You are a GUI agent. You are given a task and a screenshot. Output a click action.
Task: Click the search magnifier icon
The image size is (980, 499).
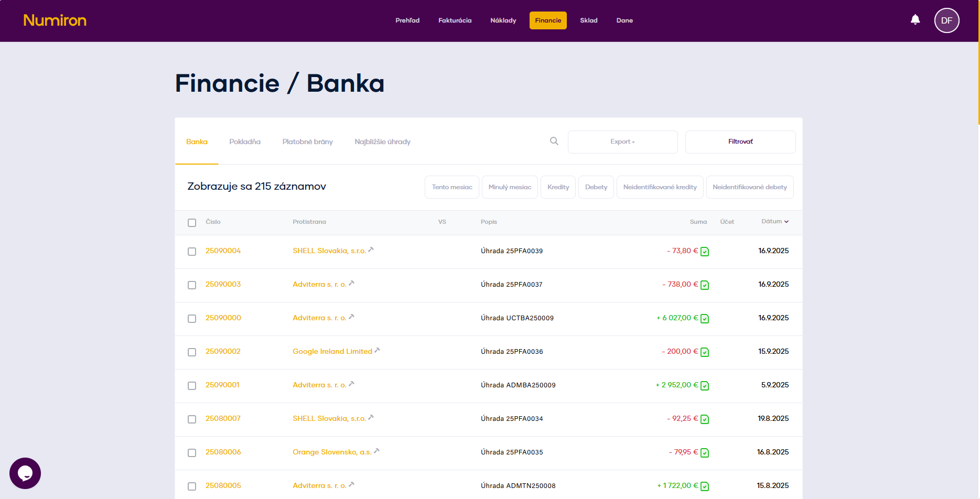[554, 141]
